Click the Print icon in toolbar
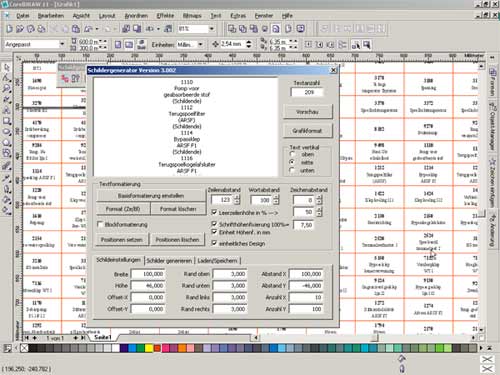Viewport: 500px width, 375px height. click(x=41, y=29)
